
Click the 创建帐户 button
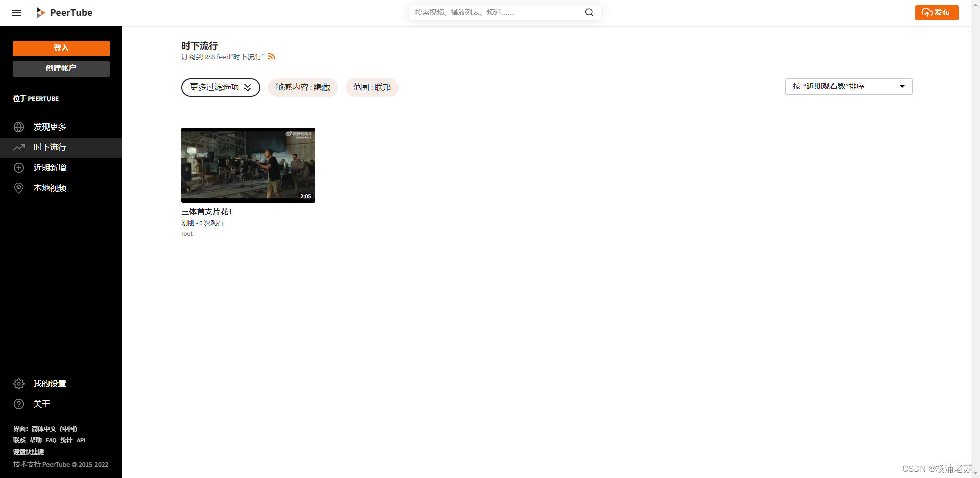point(61,68)
